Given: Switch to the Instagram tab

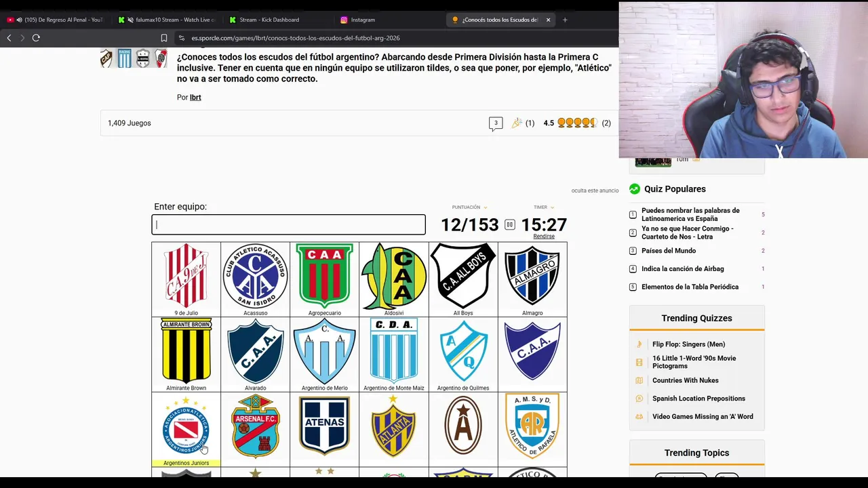Looking at the screenshot, I should (387, 20).
